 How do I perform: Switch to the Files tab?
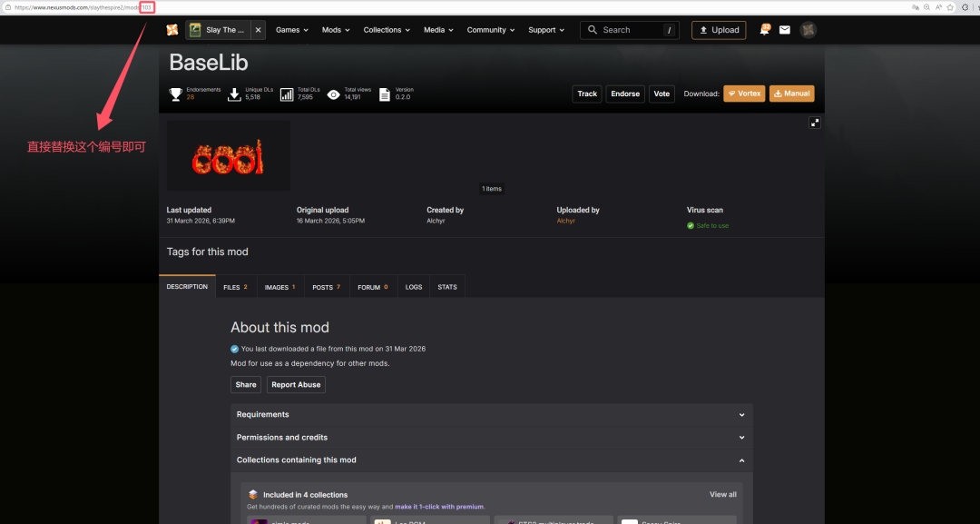(x=236, y=287)
